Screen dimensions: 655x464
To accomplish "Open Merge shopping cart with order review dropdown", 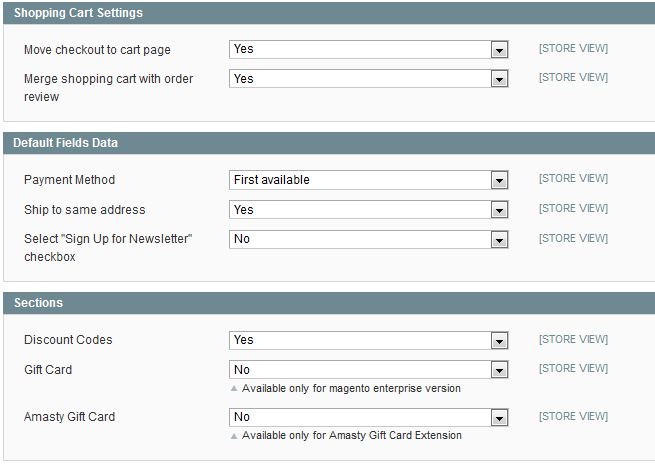I will [368, 79].
